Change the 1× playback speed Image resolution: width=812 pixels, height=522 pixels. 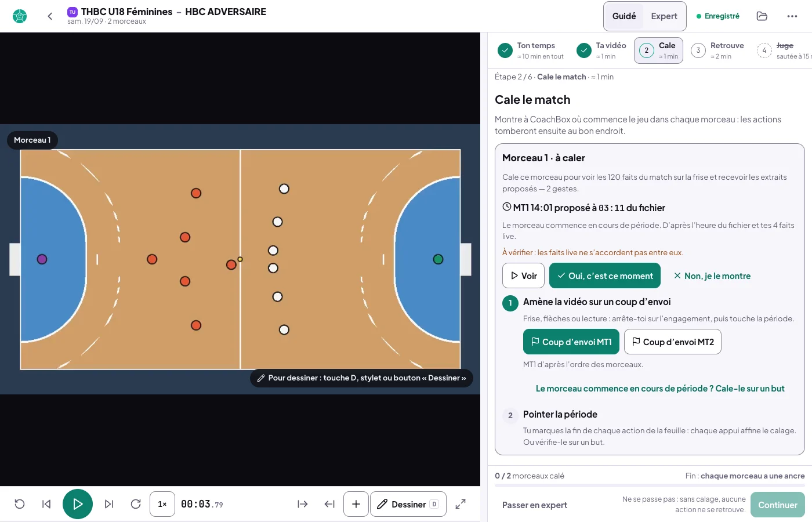[x=162, y=504]
